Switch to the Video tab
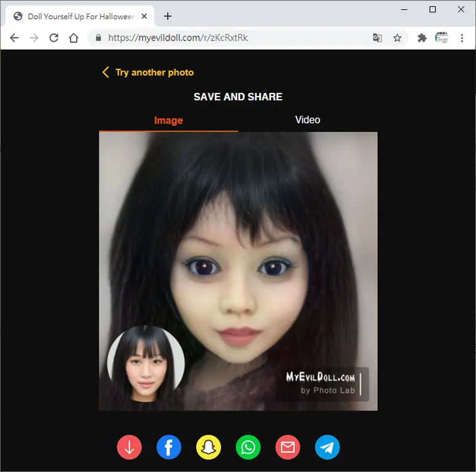 pos(308,120)
